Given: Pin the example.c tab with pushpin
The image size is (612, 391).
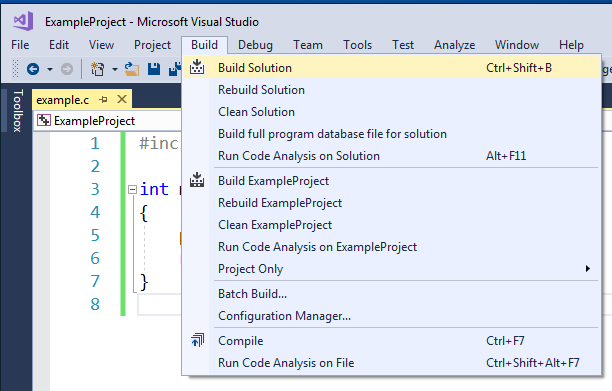Looking at the screenshot, I should (103, 100).
